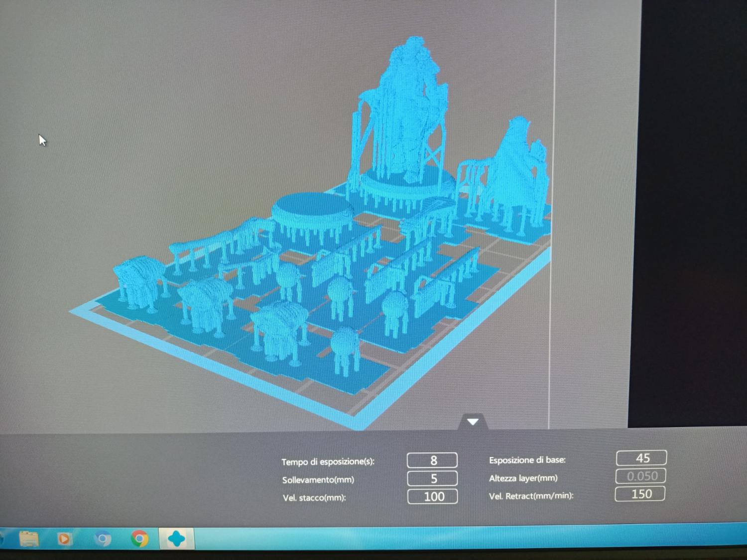Click the "Altezza layer(mm)" label
This screenshot has width=747, height=560.
pos(523,478)
